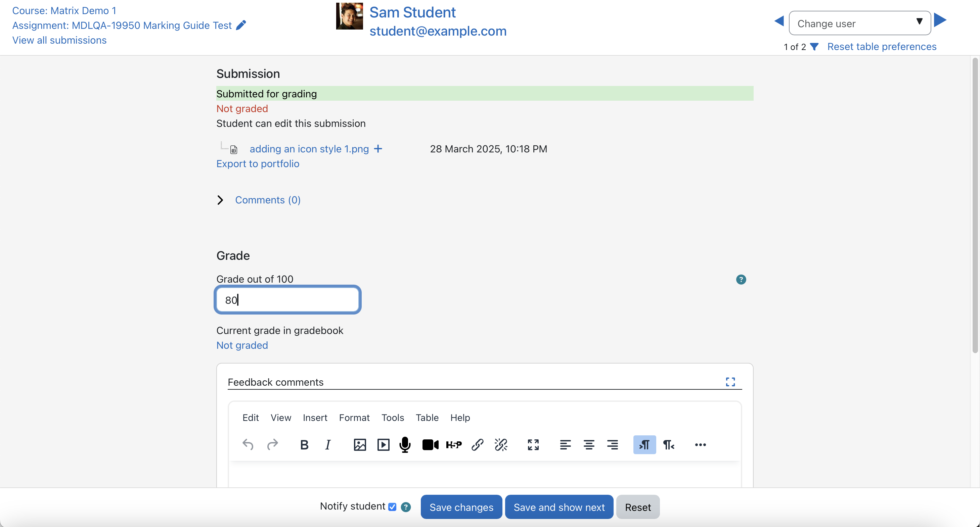
Task: Open Notify student help icon
Action: (x=406, y=507)
